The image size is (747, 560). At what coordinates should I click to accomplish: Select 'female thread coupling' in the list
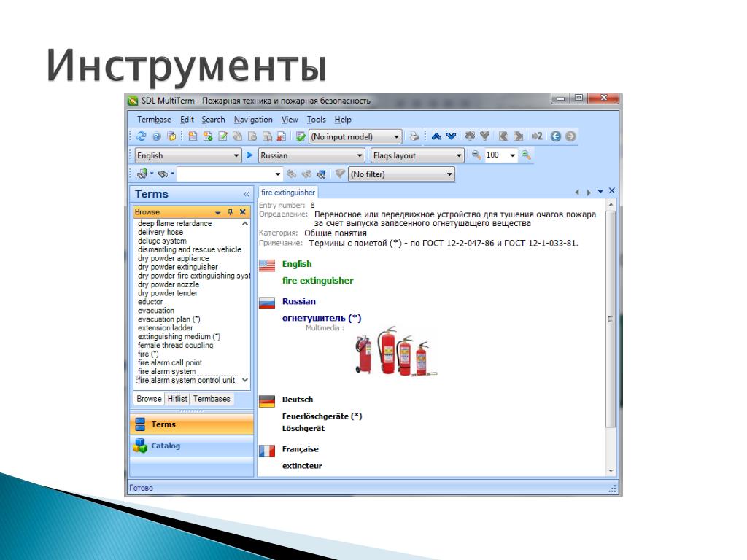click(175, 345)
